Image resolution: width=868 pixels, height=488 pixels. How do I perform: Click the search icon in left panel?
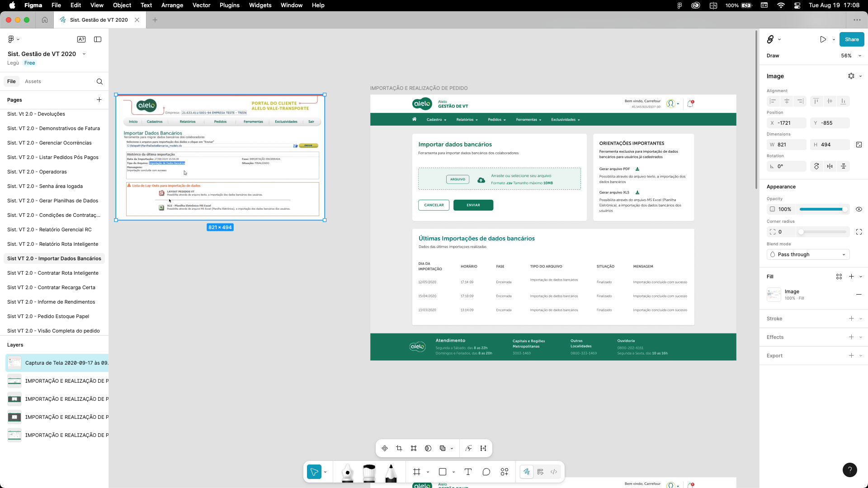click(x=99, y=82)
